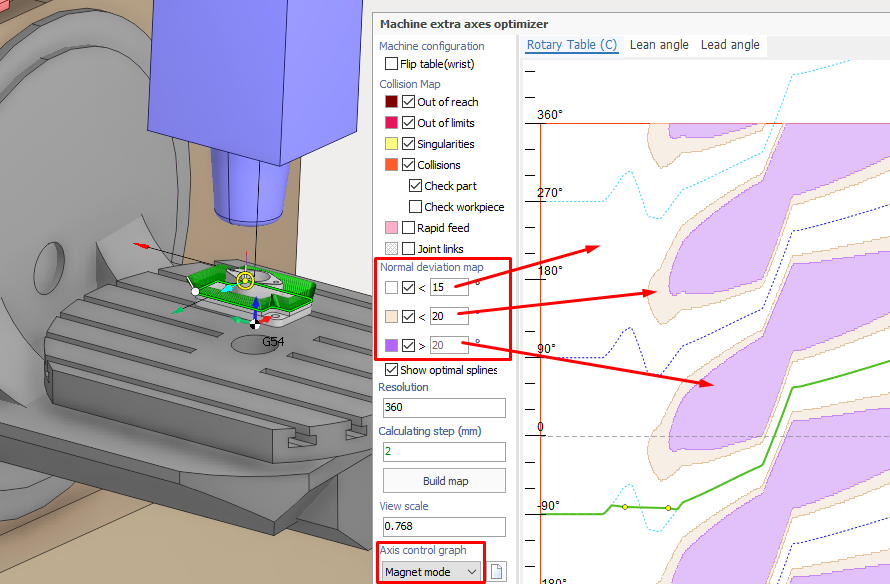Click the purple normal deviation swatch
The image size is (890, 584).
391,346
